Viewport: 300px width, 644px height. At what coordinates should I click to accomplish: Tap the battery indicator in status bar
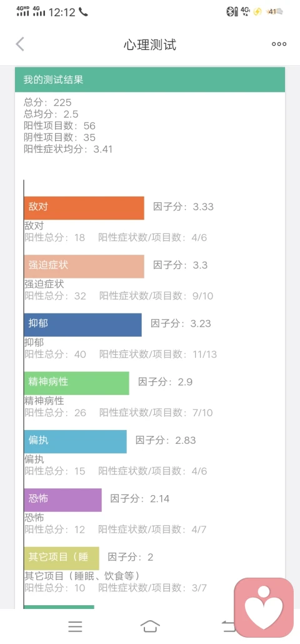pyautogui.click(x=274, y=12)
